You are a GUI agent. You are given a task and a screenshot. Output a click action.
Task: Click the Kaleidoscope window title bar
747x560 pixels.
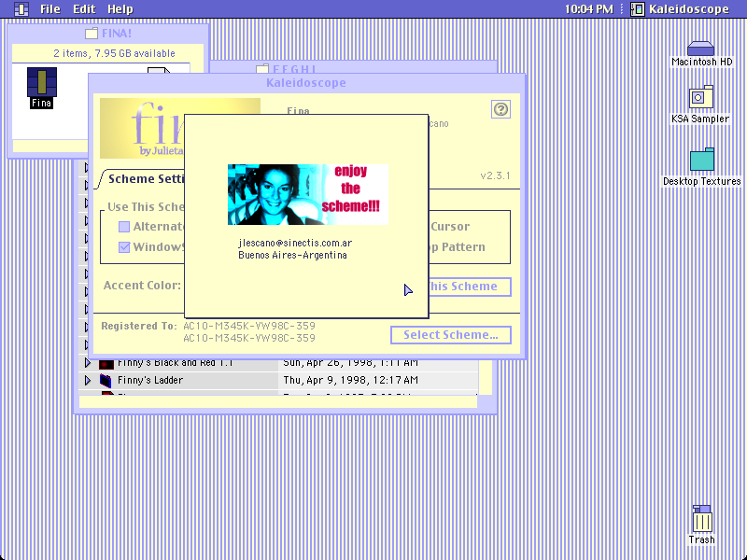tap(306, 83)
